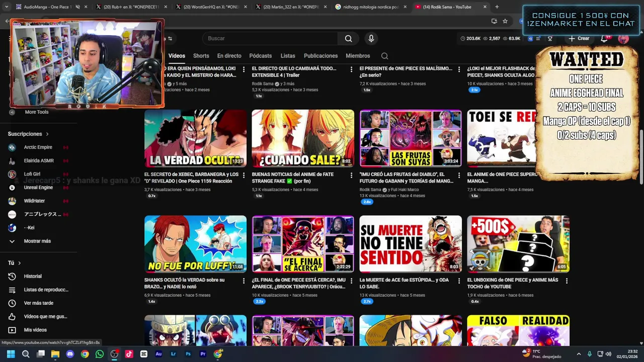The width and height of the screenshot is (644, 362).
Task: Open the Historial clock icon in sidebar
Action: click(x=12, y=276)
